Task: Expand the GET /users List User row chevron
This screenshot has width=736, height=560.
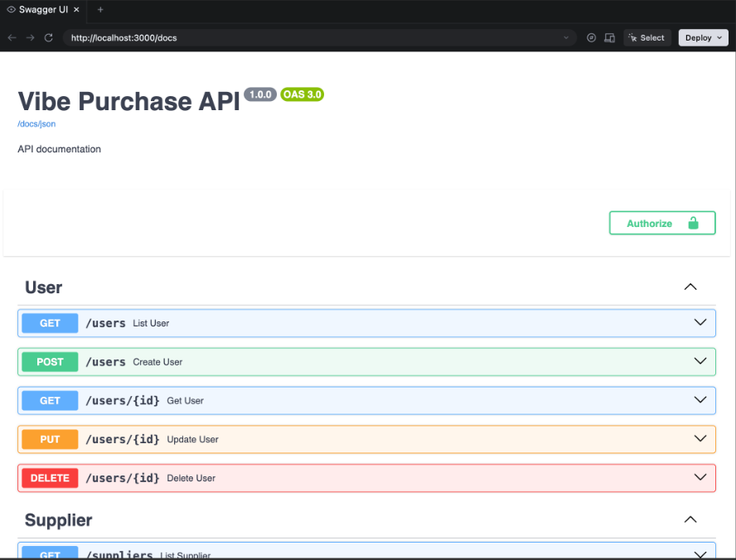Action: point(700,322)
